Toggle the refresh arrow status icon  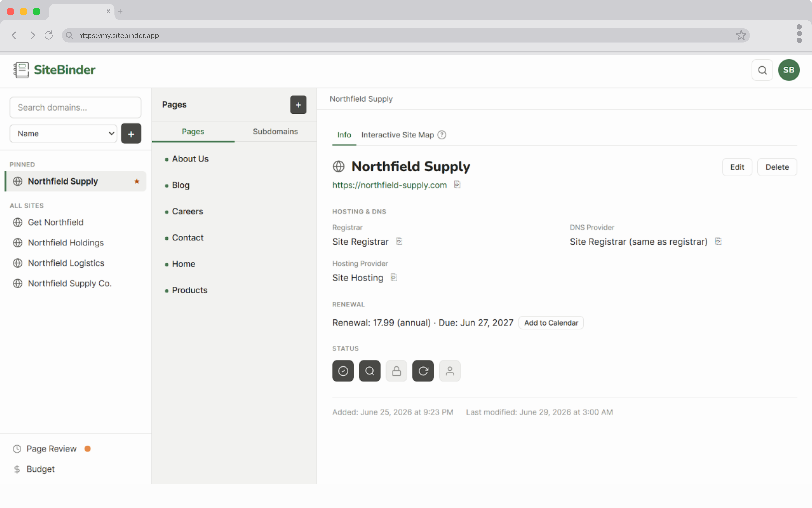click(423, 371)
